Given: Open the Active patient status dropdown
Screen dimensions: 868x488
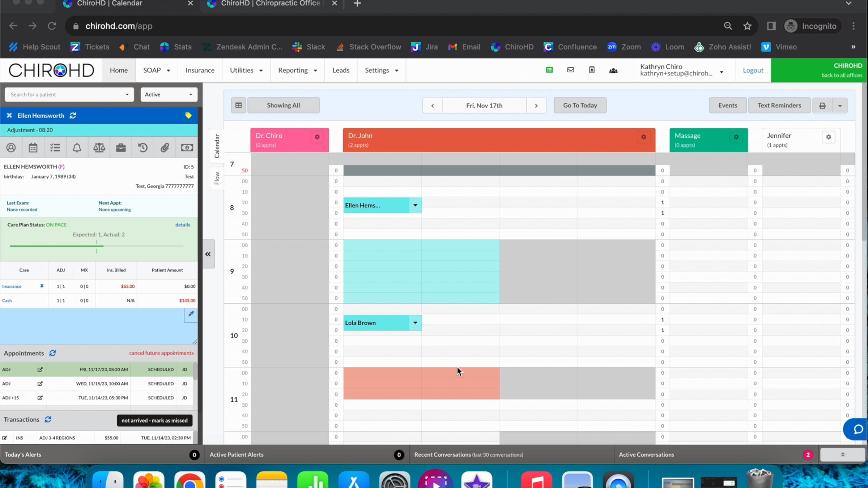Looking at the screenshot, I should coord(169,94).
